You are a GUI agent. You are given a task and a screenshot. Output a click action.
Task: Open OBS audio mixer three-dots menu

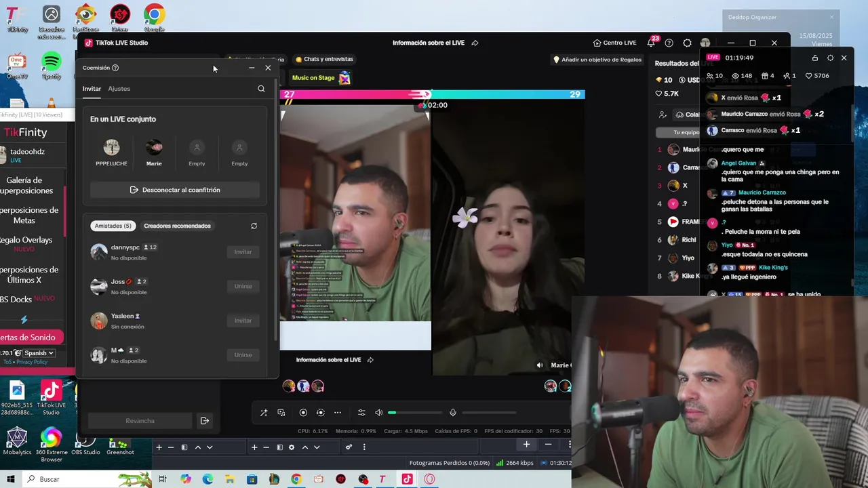pos(364,447)
